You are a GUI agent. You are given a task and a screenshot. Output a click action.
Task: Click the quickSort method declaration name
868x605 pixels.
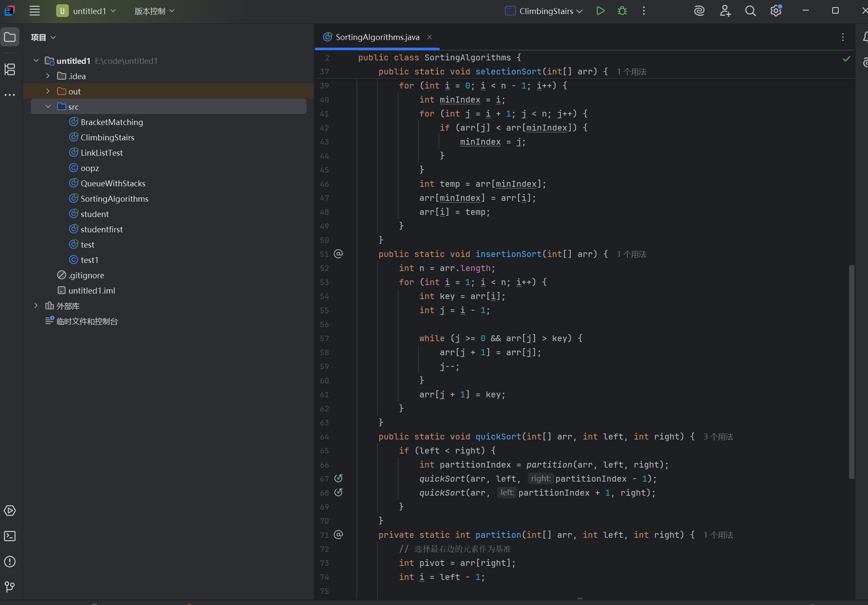[x=498, y=437]
